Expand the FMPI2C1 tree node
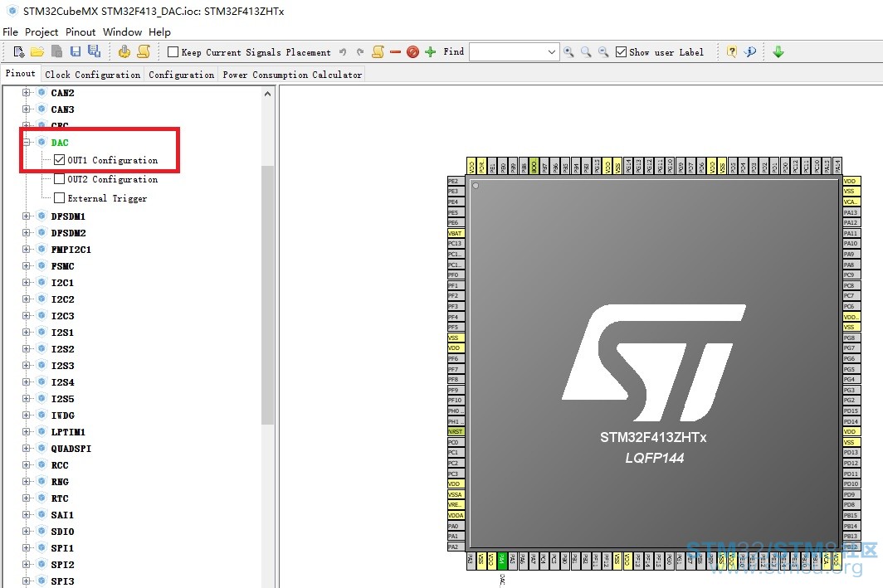Screen dimensions: 883x588 click(x=26, y=250)
